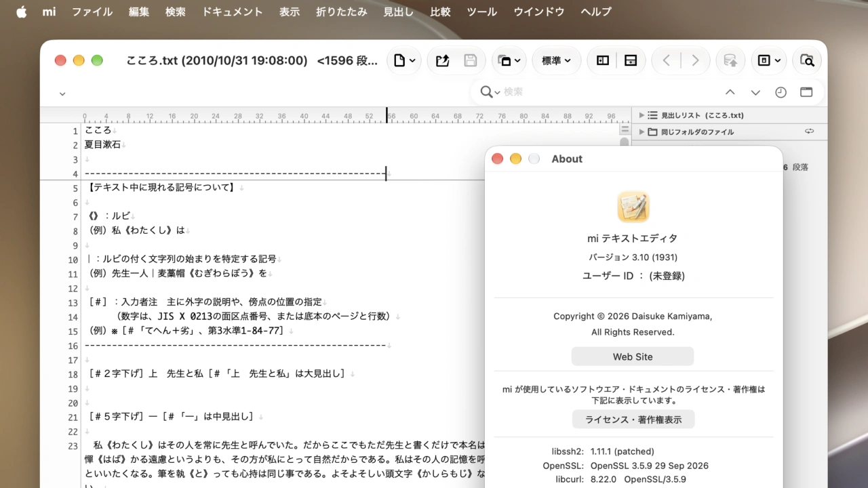Close the About window
868x488 pixels.
point(497,159)
